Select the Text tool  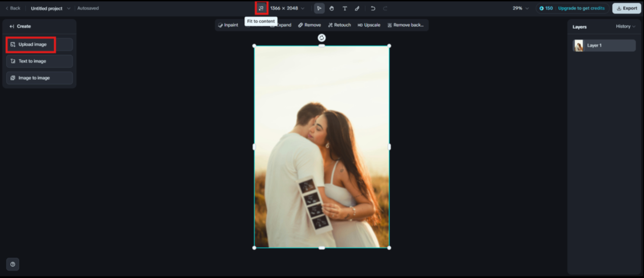tap(345, 8)
